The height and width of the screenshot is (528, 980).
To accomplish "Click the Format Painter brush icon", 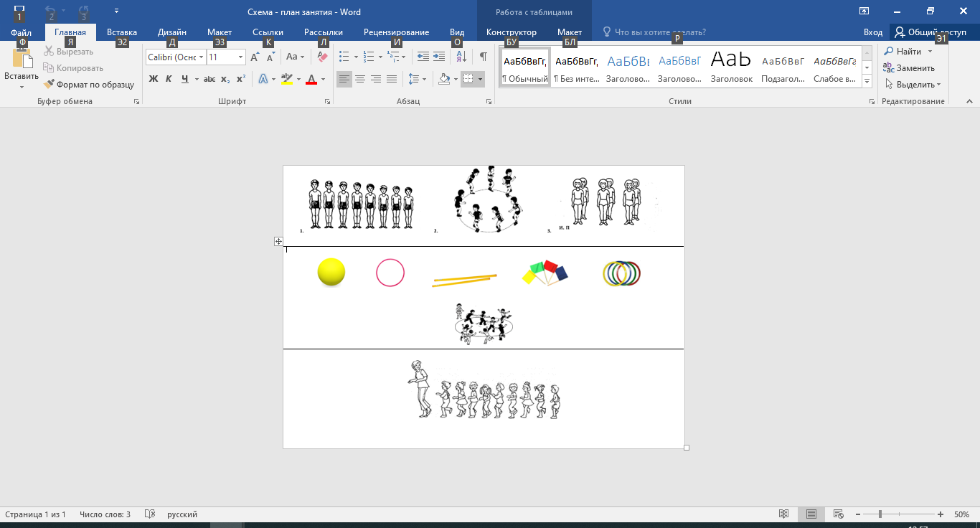I will pos(49,85).
